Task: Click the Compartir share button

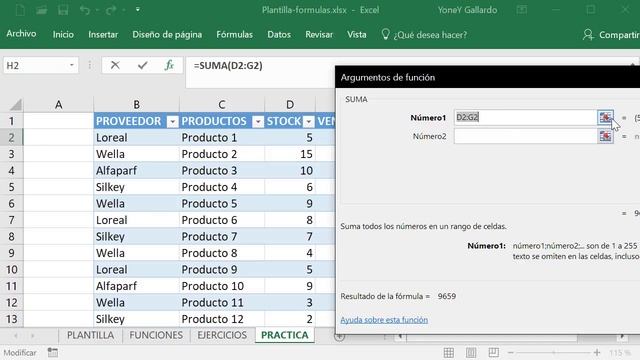Action: [611, 35]
